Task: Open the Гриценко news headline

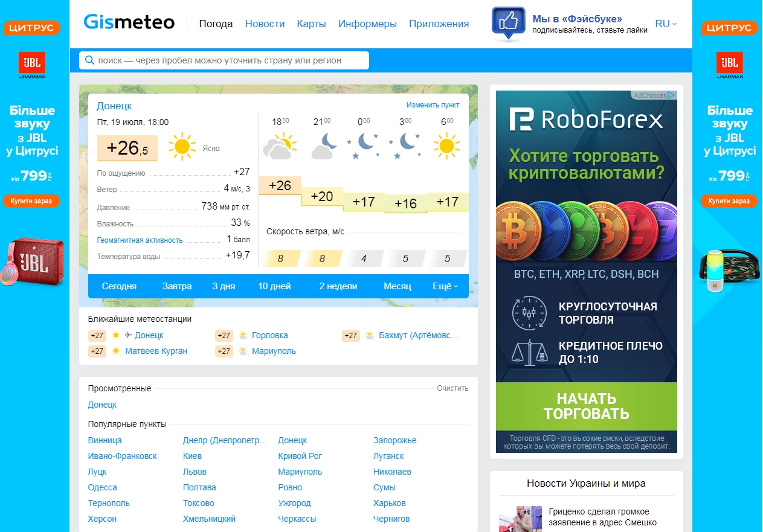Action: point(603,517)
